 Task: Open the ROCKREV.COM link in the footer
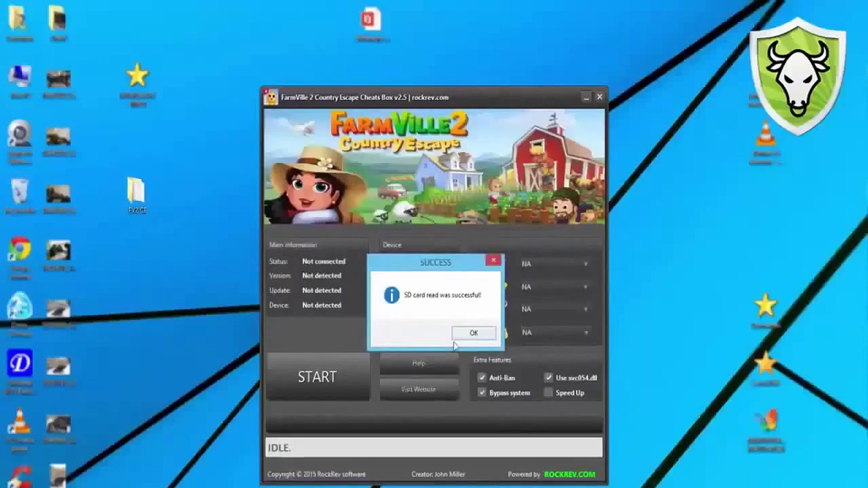pyautogui.click(x=570, y=474)
